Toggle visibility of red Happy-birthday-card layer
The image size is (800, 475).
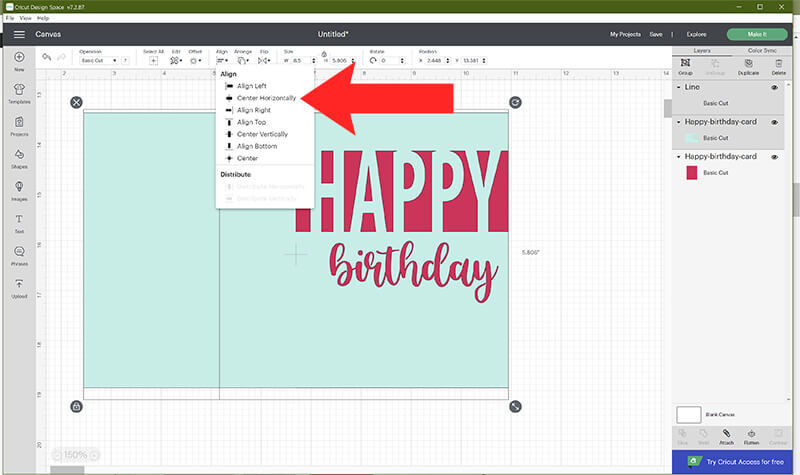click(x=774, y=157)
